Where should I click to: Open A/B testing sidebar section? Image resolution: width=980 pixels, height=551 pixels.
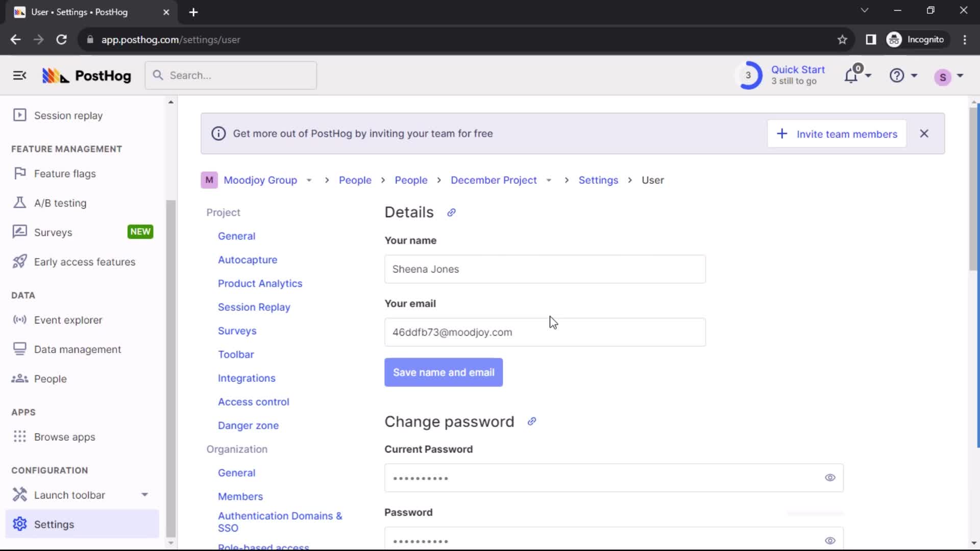[x=61, y=203]
